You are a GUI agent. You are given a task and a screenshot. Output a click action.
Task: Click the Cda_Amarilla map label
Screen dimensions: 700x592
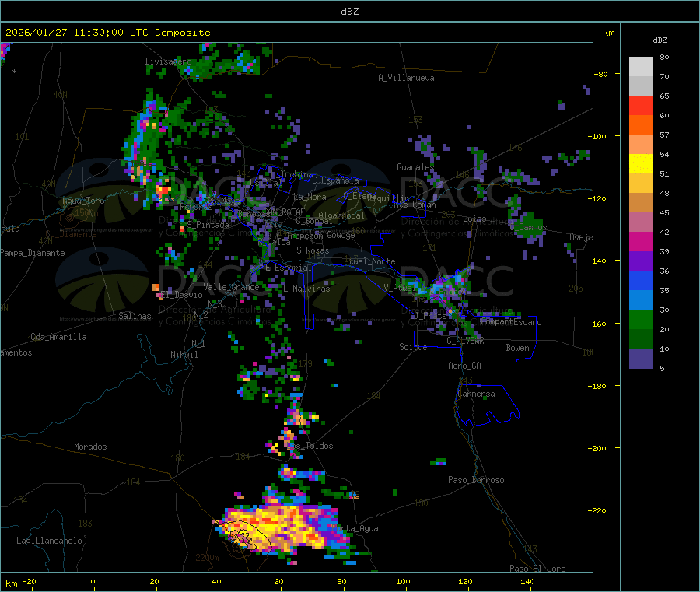pos(58,337)
